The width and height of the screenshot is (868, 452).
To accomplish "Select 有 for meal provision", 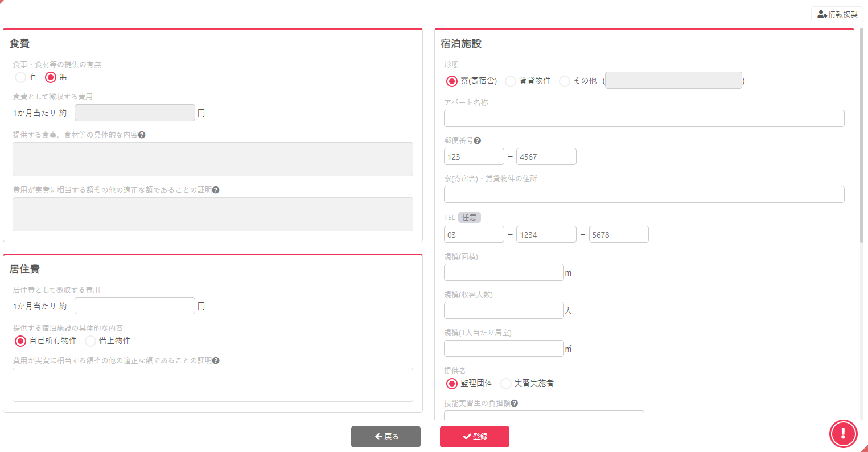I will click(20, 77).
